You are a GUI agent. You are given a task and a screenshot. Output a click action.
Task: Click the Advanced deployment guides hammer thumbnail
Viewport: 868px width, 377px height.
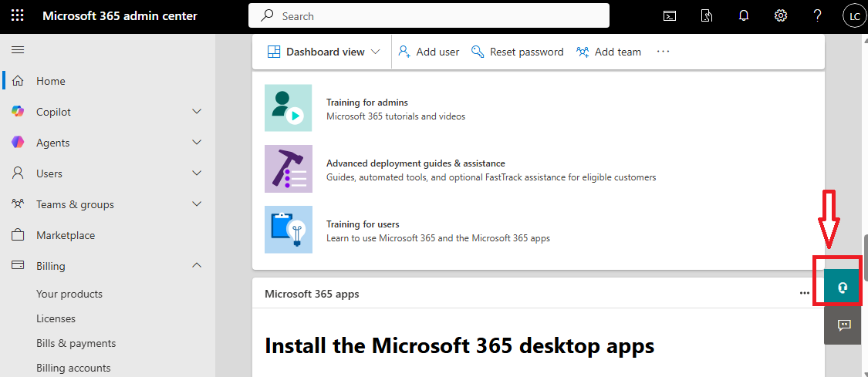click(289, 169)
